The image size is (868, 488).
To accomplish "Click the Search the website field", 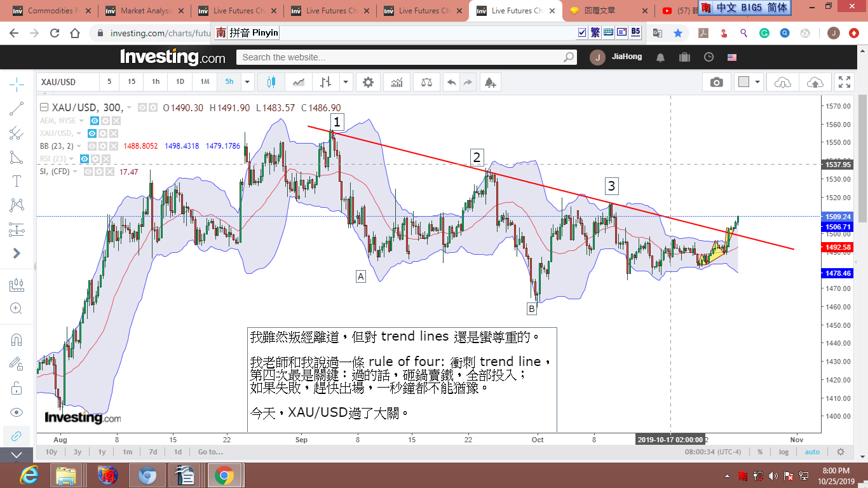I will 407,57.
